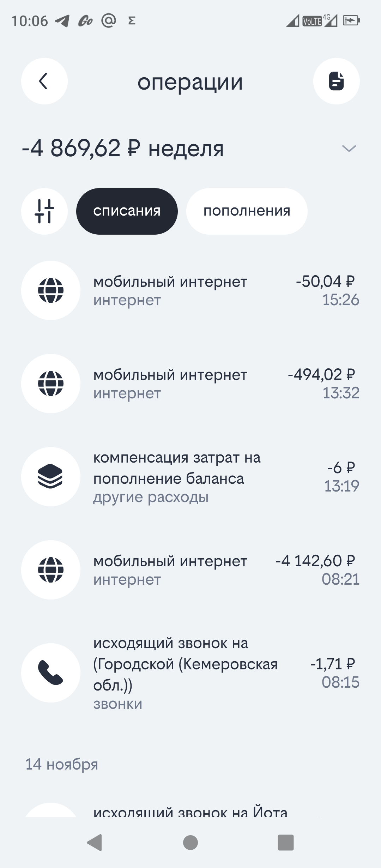
Task: Open the filter sliders icon
Action: (x=44, y=211)
